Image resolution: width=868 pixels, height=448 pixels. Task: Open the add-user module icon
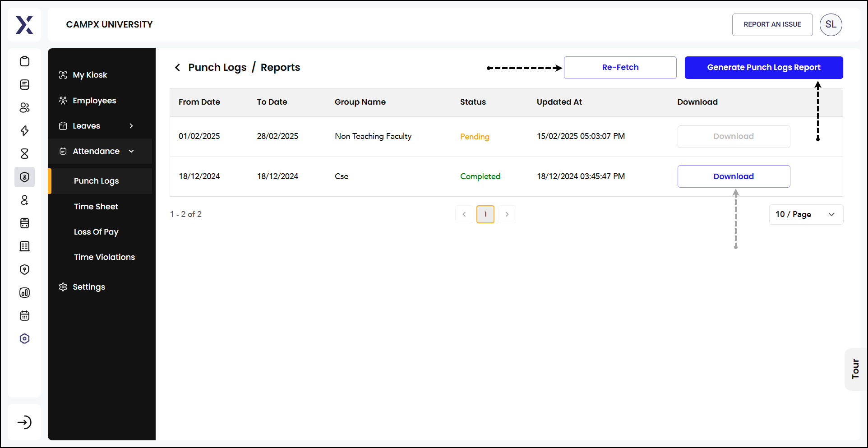[25, 200]
